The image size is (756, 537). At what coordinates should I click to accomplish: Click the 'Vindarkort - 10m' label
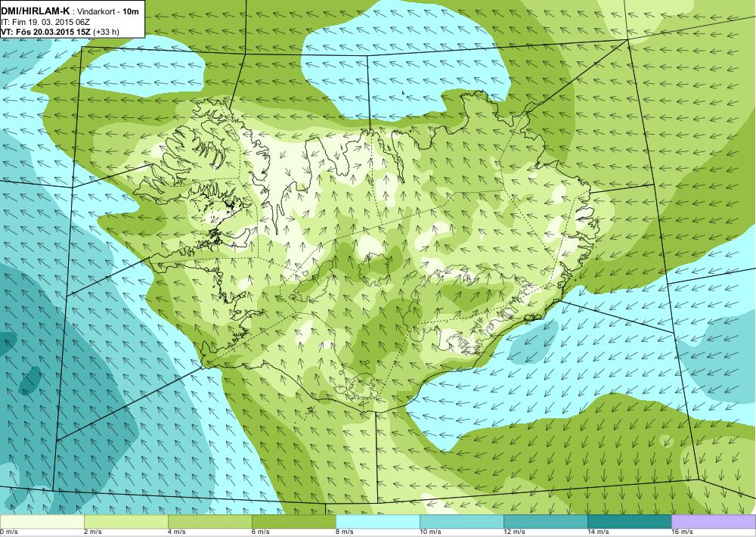point(108,11)
